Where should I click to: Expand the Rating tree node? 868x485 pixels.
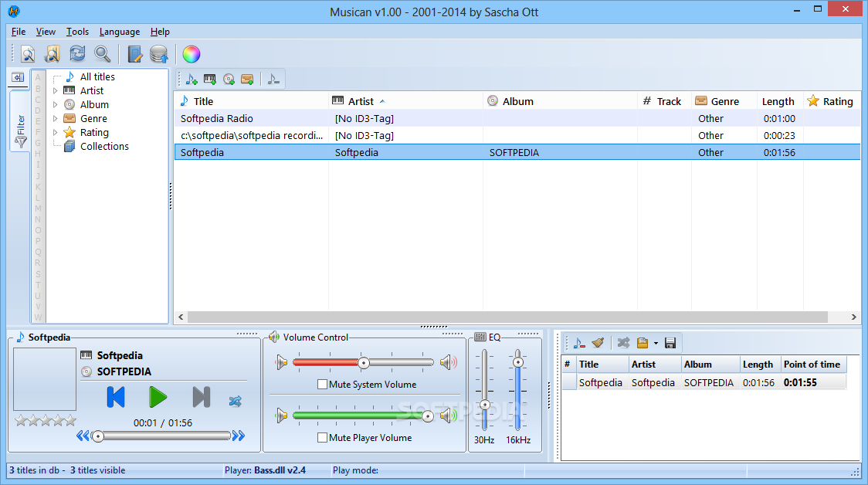point(56,132)
